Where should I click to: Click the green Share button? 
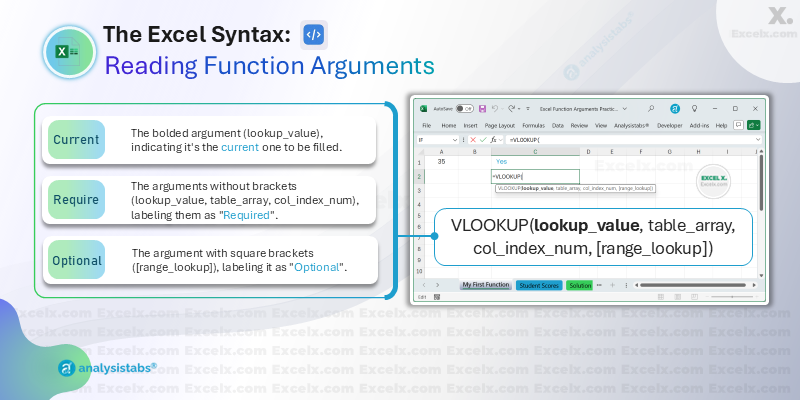point(754,125)
